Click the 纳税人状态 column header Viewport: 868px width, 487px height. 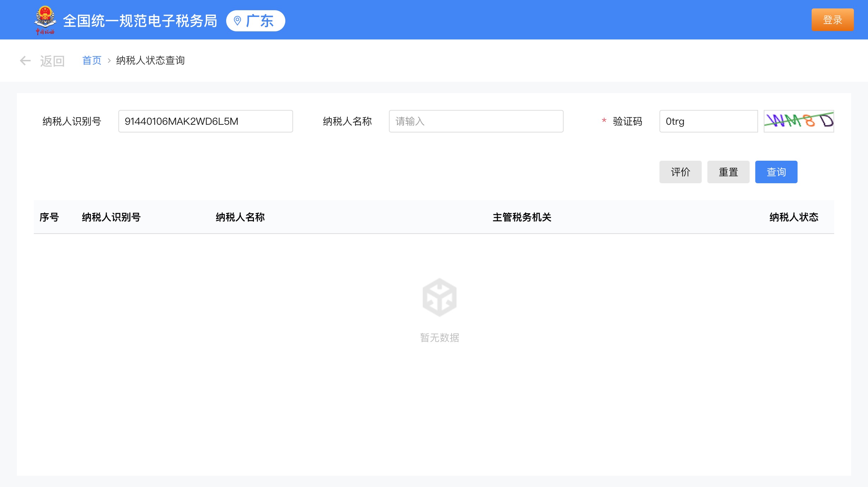794,217
